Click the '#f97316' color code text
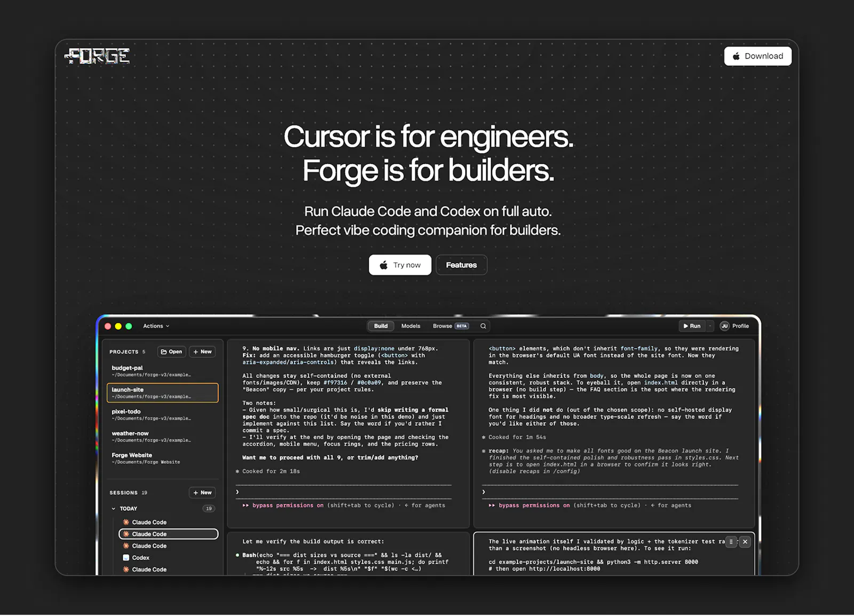854x616 pixels. pos(335,383)
